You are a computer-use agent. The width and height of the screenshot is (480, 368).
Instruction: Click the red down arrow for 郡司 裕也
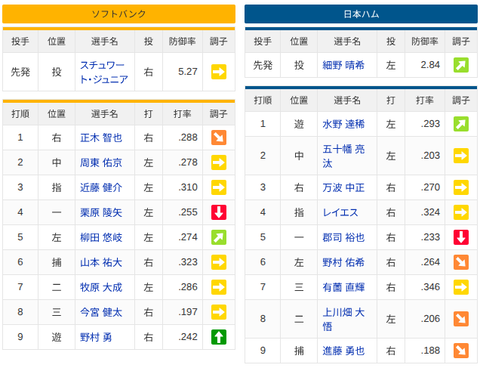coord(461,237)
